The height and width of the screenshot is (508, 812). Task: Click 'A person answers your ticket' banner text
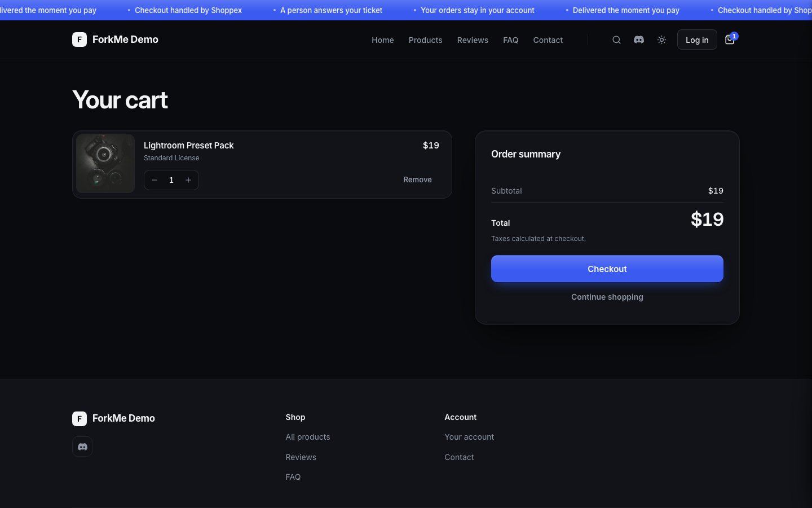click(x=331, y=10)
